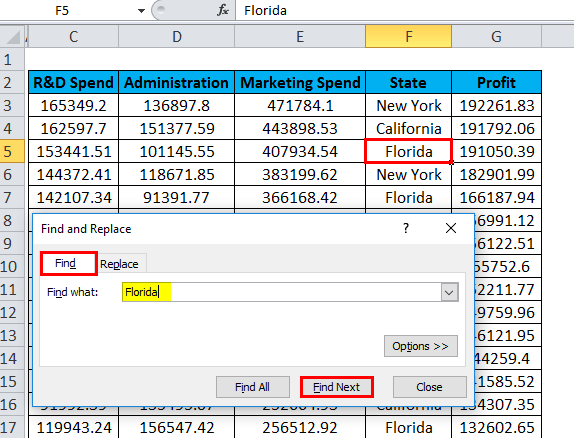Close the Find and Replace dialog with X
The height and width of the screenshot is (438, 574).
click(x=451, y=228)
